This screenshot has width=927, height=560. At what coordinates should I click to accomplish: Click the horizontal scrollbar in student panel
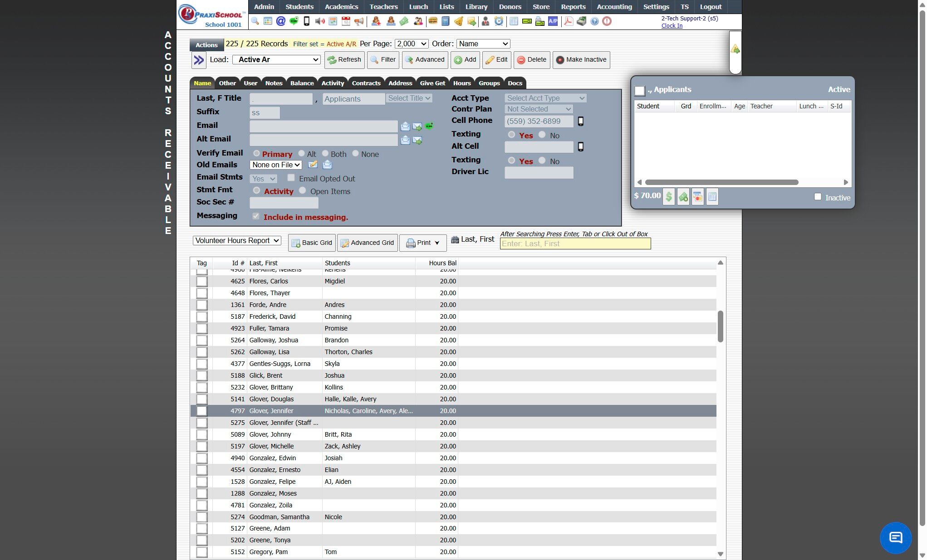[721, 182]
